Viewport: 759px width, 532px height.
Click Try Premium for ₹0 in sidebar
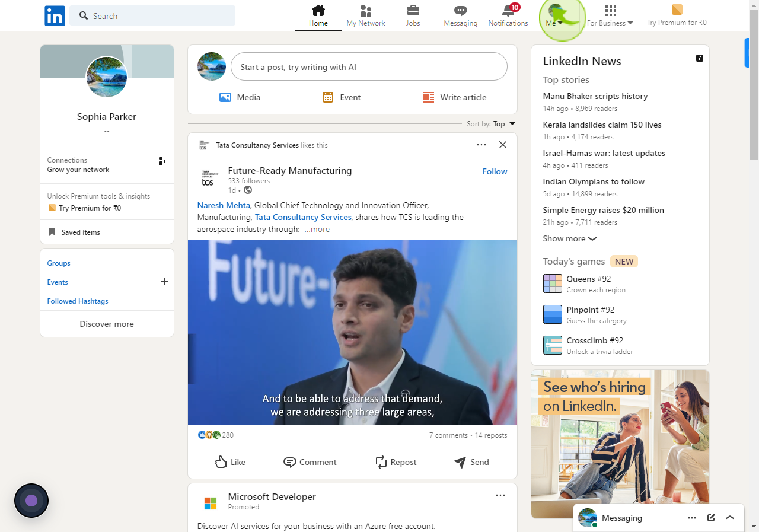tap(84, 208)
